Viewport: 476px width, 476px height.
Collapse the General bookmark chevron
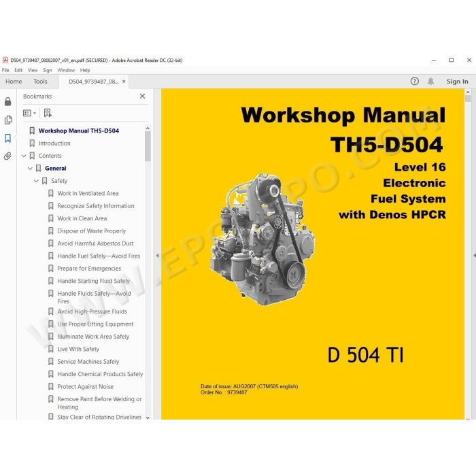click(30, 168)
